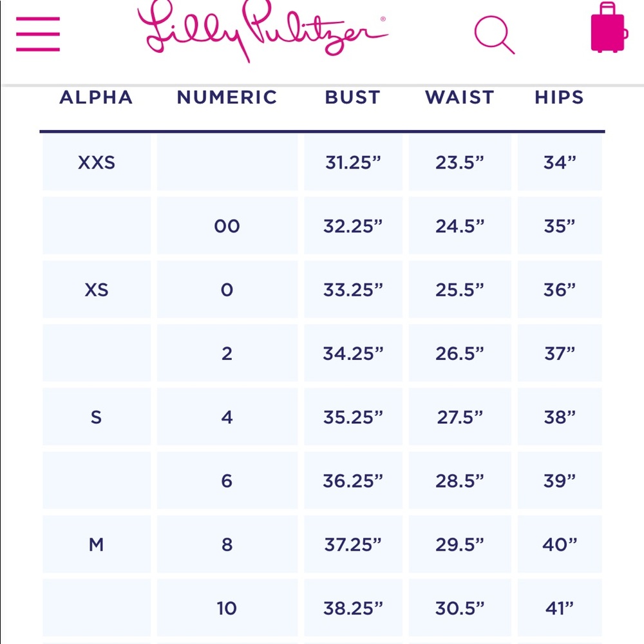Click the 40" hips measurement

coord(560,544)
